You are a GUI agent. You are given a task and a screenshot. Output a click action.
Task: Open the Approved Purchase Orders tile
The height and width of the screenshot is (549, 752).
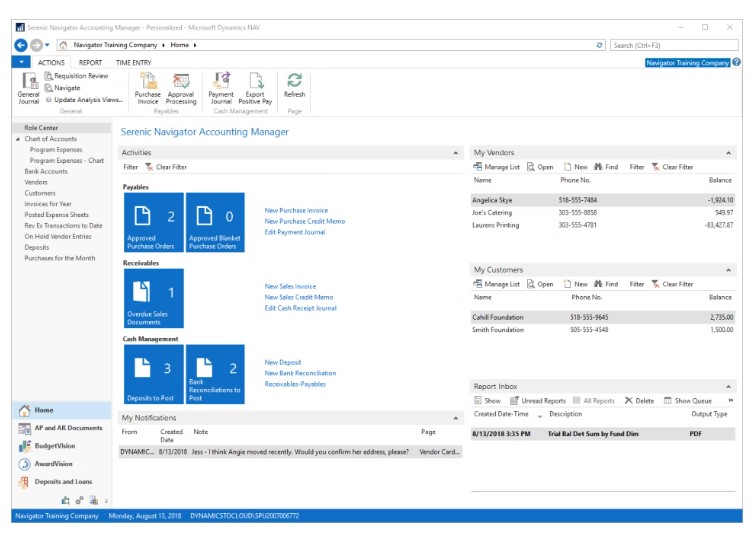(153, 222)
